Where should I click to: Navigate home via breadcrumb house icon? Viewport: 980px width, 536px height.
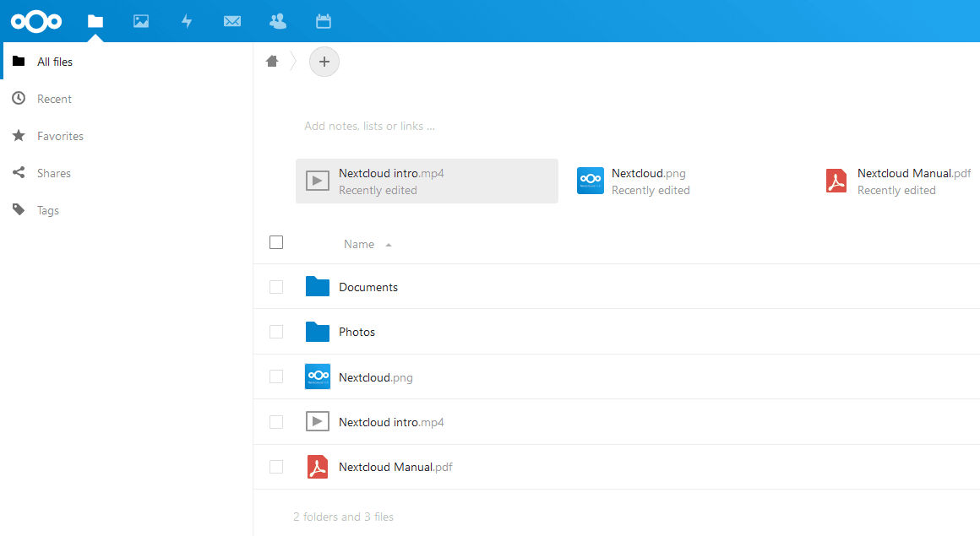pos(271,61)
